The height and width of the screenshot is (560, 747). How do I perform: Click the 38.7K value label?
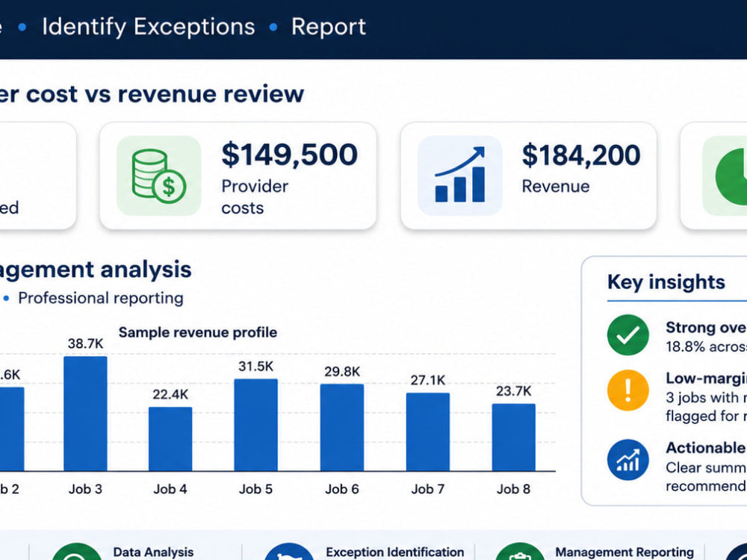[85, 343]
